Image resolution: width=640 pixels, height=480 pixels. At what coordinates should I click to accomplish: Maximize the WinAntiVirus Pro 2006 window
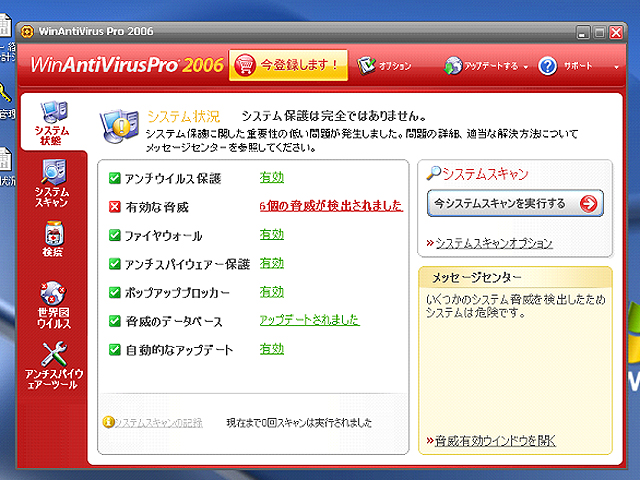599,32
